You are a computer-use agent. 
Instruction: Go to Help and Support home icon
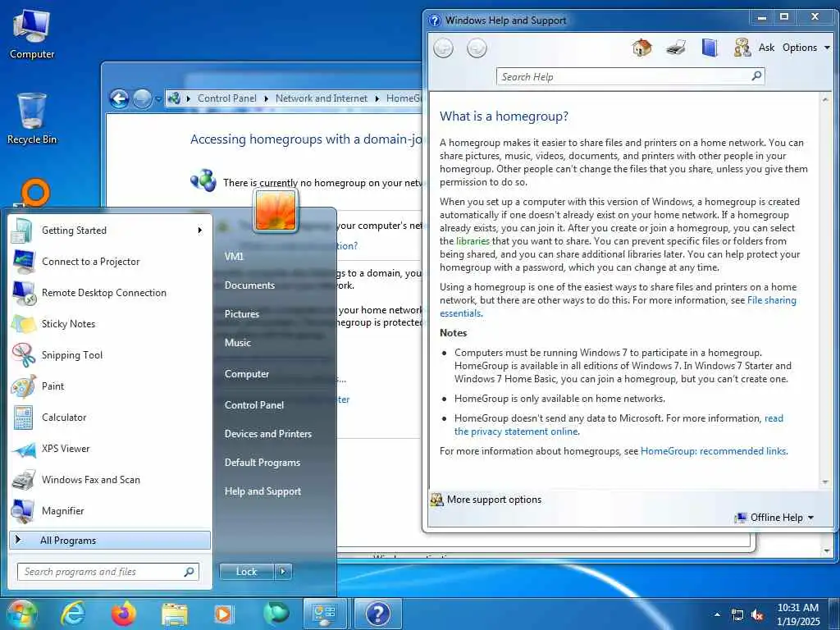[x=641, y=48]
